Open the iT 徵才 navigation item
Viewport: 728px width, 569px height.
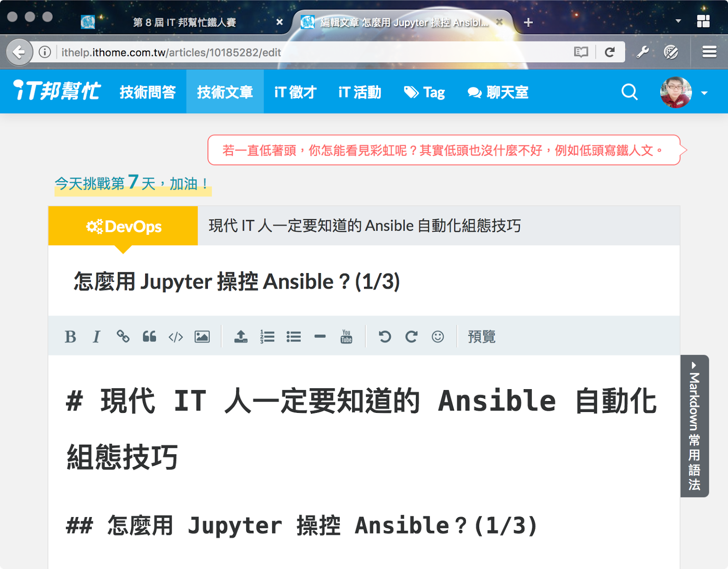295,92
